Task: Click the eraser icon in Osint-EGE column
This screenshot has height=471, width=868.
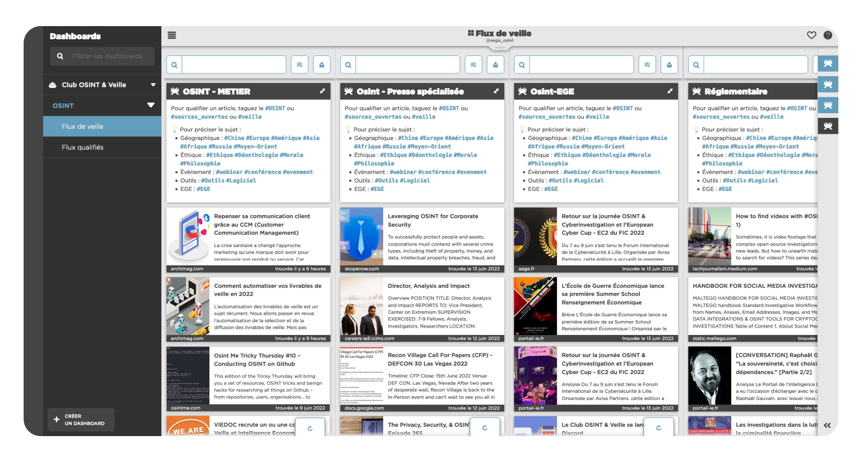Action: click(x=669, y=65)
